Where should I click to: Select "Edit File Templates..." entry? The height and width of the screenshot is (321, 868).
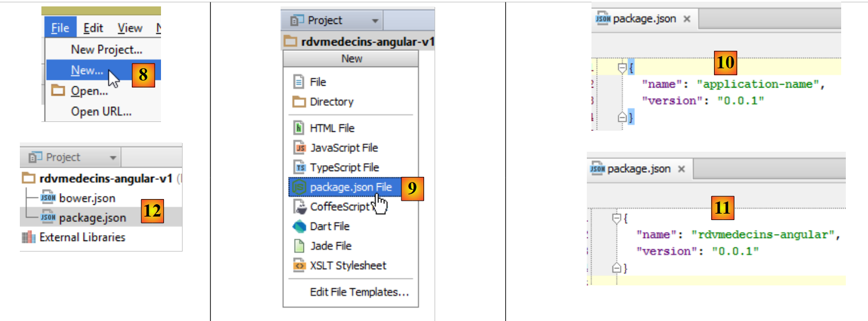tap(359, 292)
